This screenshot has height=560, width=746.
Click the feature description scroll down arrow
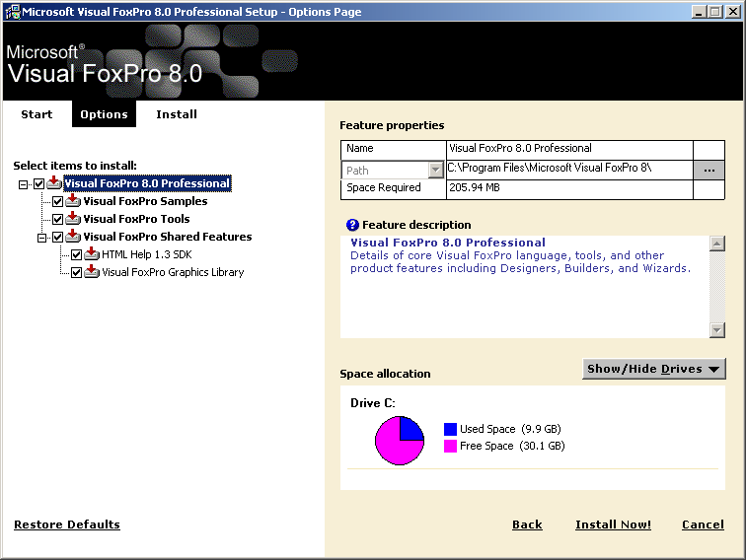[x=717, y=329]
